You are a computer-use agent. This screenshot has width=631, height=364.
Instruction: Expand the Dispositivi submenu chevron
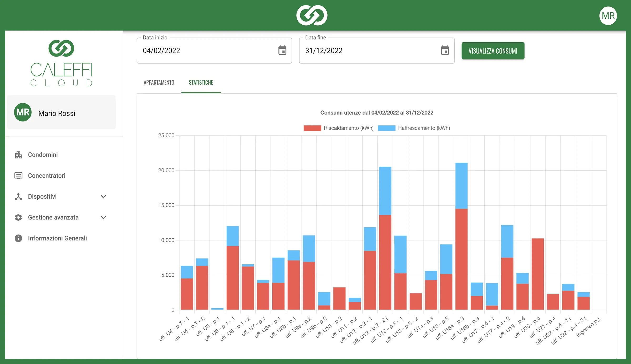pyautogui.click(x=103, y=197)
